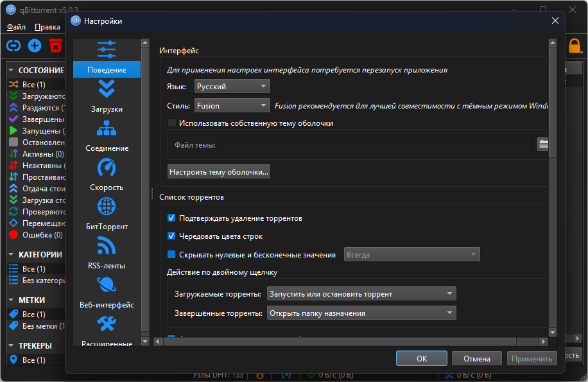This screenshot has width=588, height=382.
Task: Open the Правка menu
Action: tap(48, 27)
